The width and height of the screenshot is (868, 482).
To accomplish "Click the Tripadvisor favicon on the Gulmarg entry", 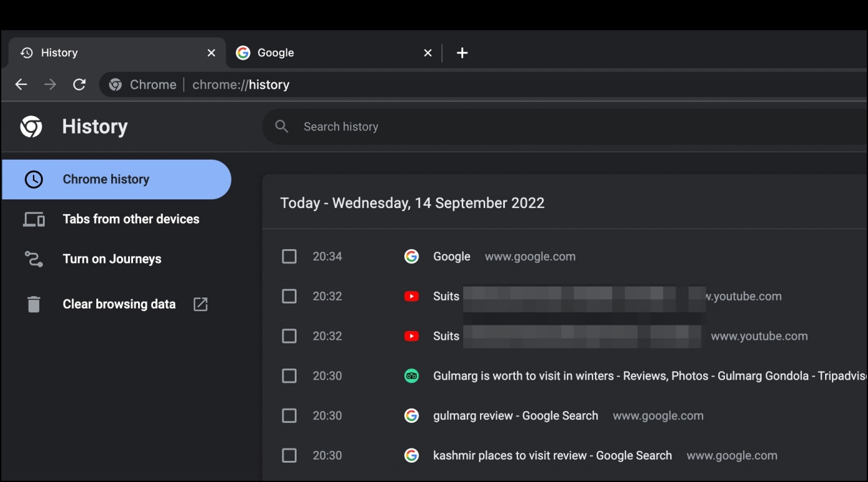I will point(411,376).
